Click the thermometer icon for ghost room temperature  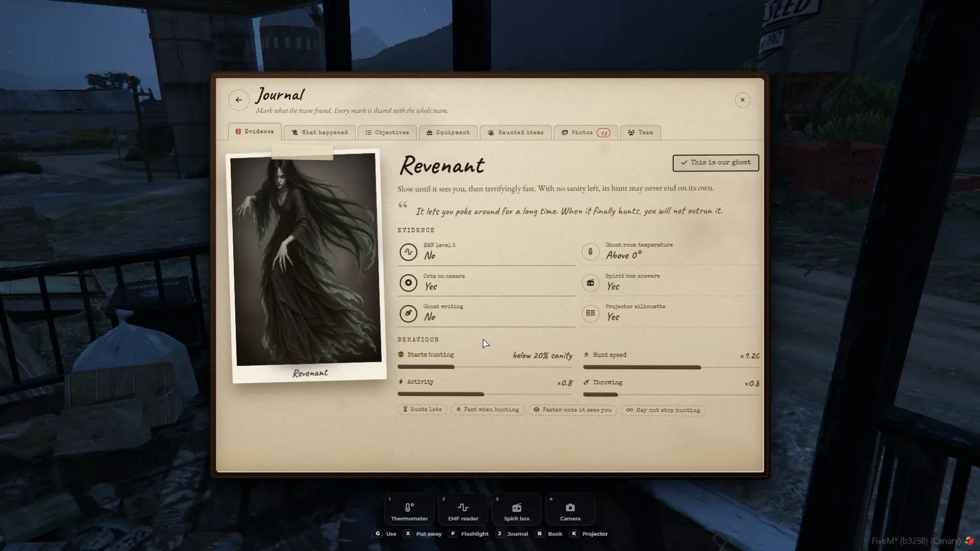click(x=591, y=252)
